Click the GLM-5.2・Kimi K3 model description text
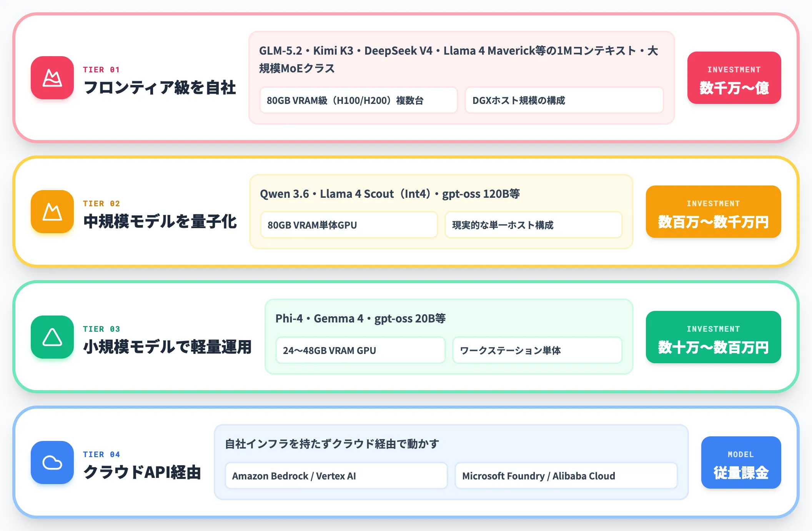 point(459,59)
